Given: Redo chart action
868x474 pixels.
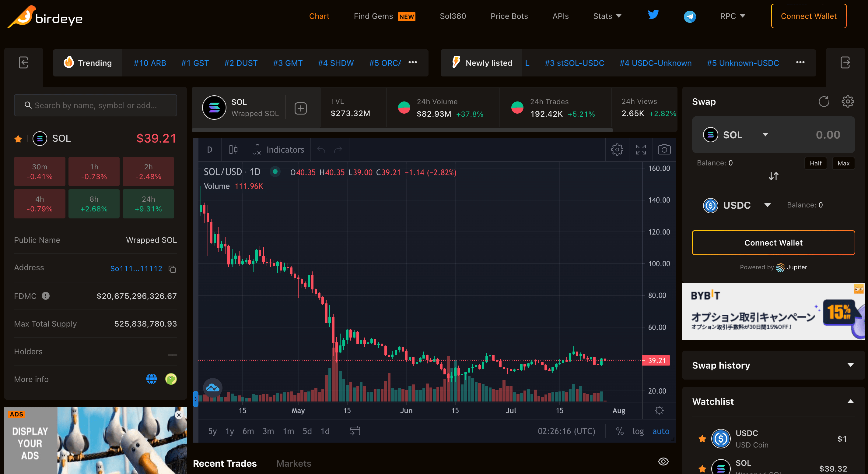Looking at the screenshot, I should coord(338,150).
